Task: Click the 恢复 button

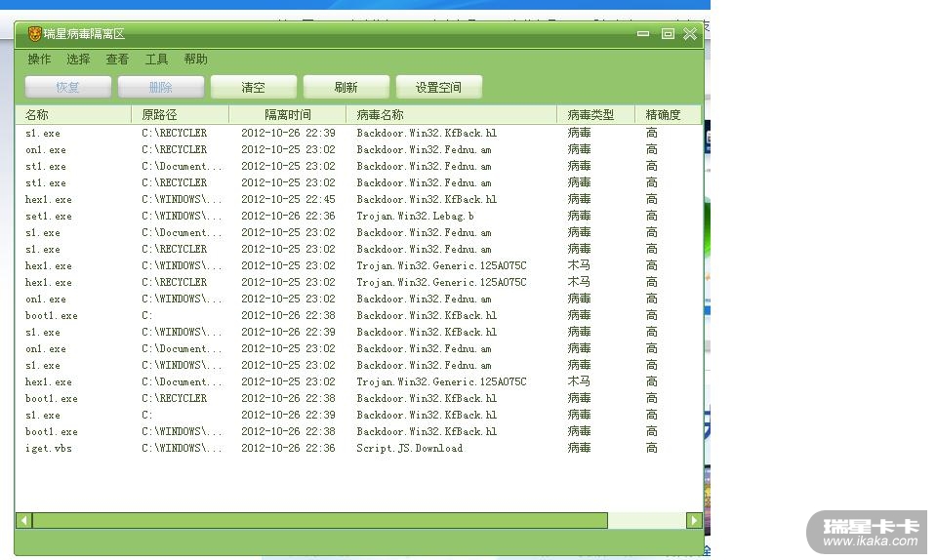Action: click(68, 87)
